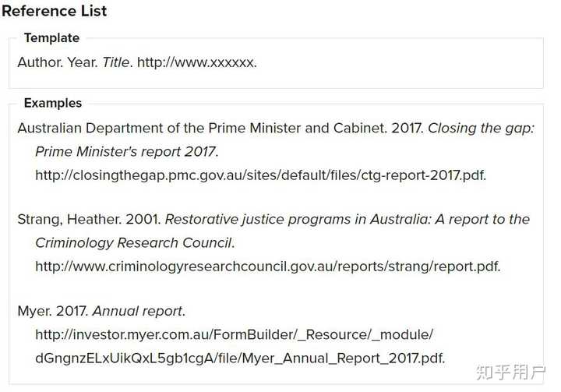Click the Examples section label

(52, 103)
